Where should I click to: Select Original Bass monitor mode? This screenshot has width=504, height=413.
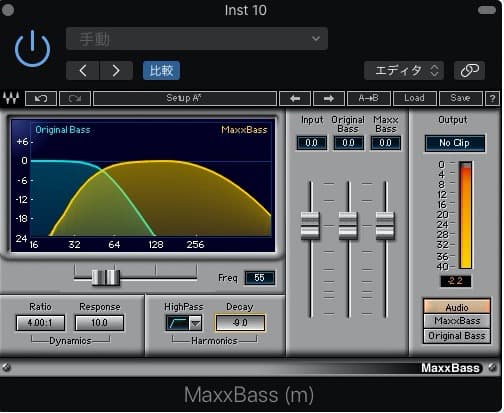pyautogui.click(x=457, y=336)
